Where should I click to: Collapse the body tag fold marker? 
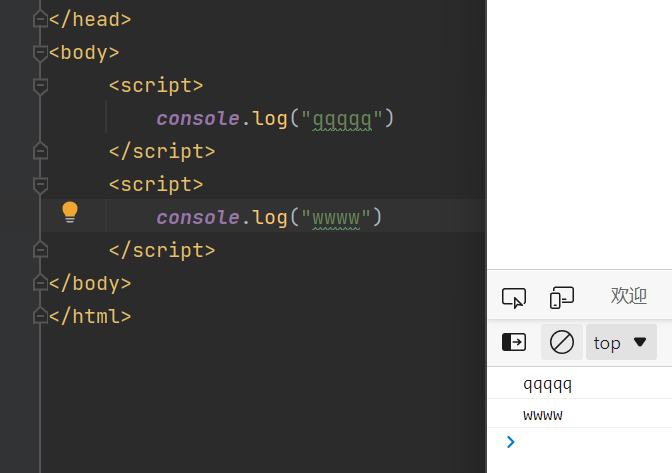[40, 53]
